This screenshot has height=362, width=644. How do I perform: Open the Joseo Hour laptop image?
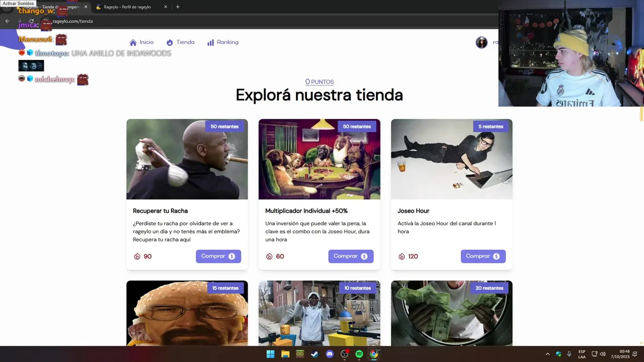(452, 159)
